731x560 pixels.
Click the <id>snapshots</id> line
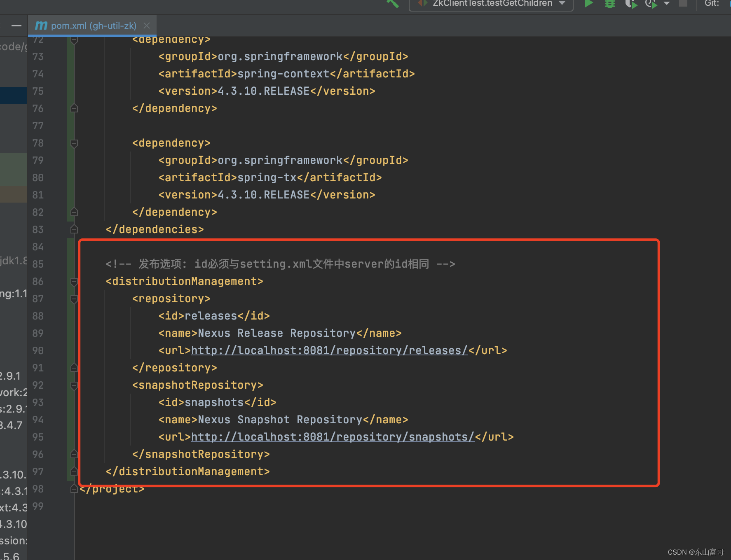click(217, 402)
